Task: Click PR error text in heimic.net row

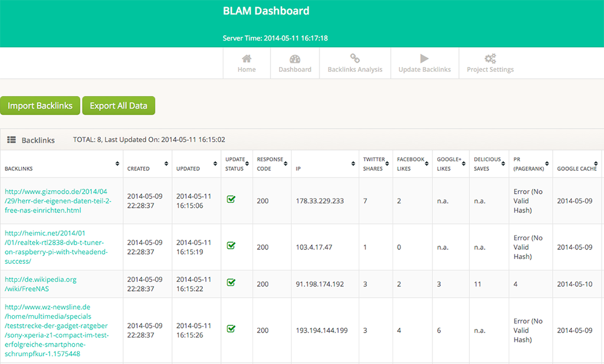Action: pyautogui.click(x=528, y=247)
